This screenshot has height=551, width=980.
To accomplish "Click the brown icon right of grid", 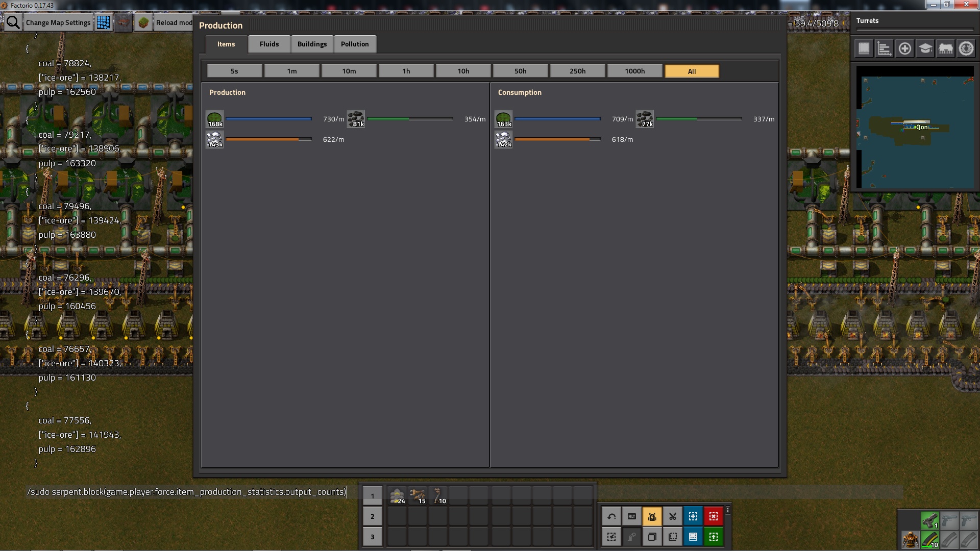I will click(x=124, y=22).
